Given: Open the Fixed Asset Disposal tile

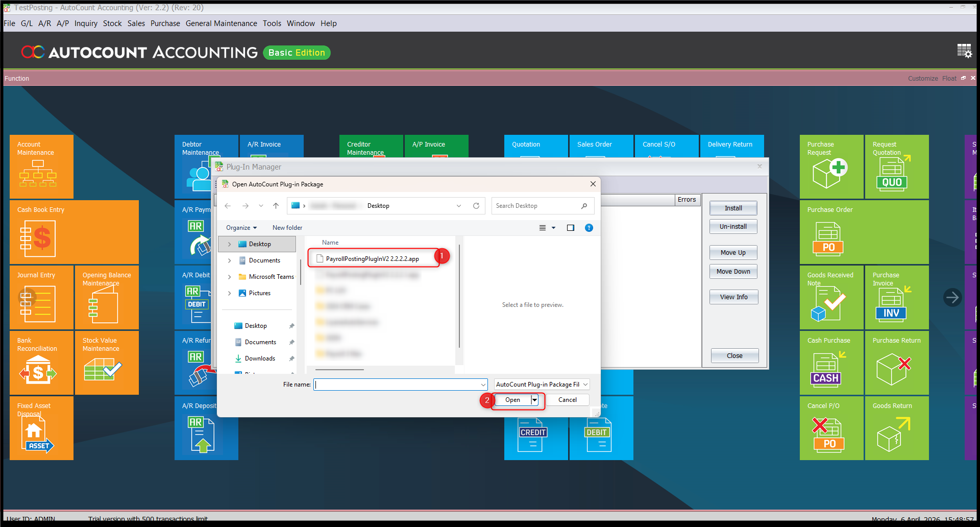Looking at the screenshot, I should click(41, 428).
